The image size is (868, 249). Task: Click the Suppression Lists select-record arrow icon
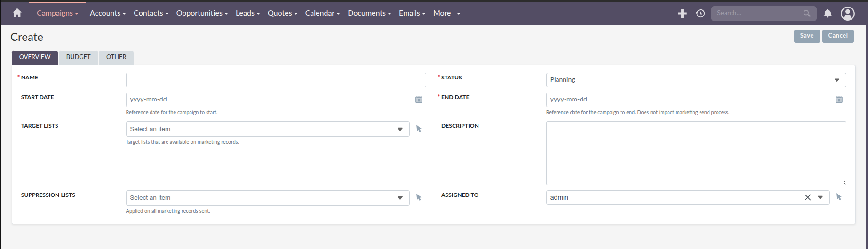click(x=419, y=198)
